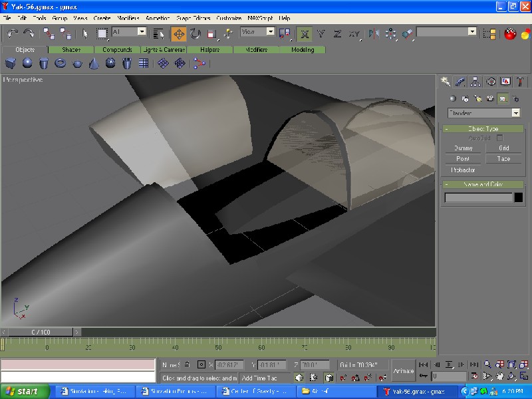Image resolution: width=532 pixels, height=399 pixels.
Task: Select the Cameras category icon
Action: coord(490,98)
